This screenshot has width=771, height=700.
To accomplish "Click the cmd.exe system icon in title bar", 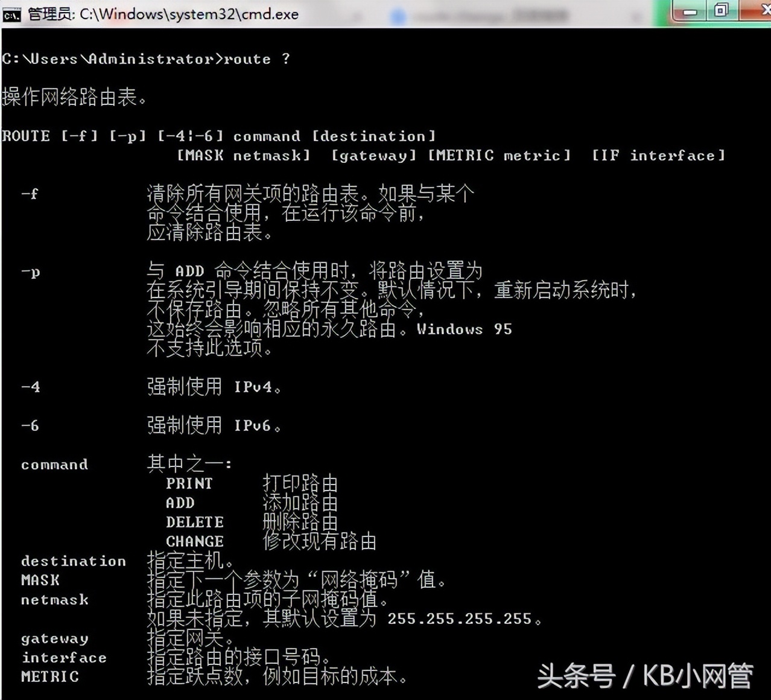I will pyautogui.click(x=11, y=14).
